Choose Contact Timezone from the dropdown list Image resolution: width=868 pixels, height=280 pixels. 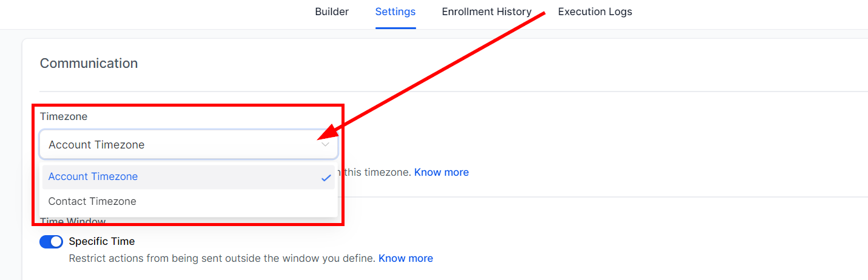click(92, 201)
